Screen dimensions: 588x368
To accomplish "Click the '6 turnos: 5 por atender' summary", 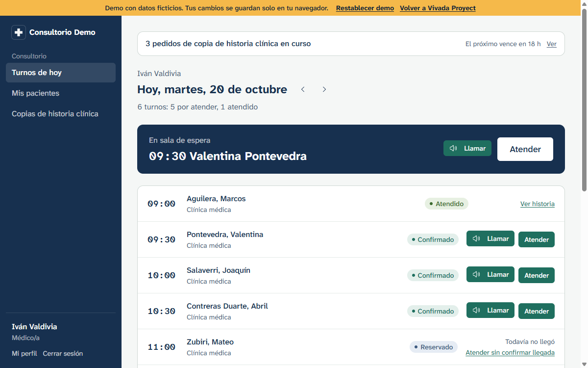I will (197, 107).
